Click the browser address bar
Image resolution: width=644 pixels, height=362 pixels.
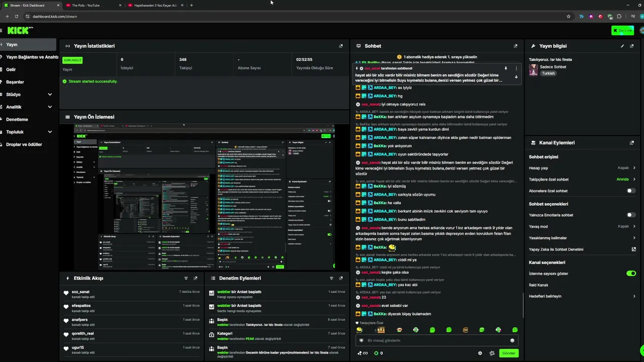pyautogui.click(x=297, y=17)
